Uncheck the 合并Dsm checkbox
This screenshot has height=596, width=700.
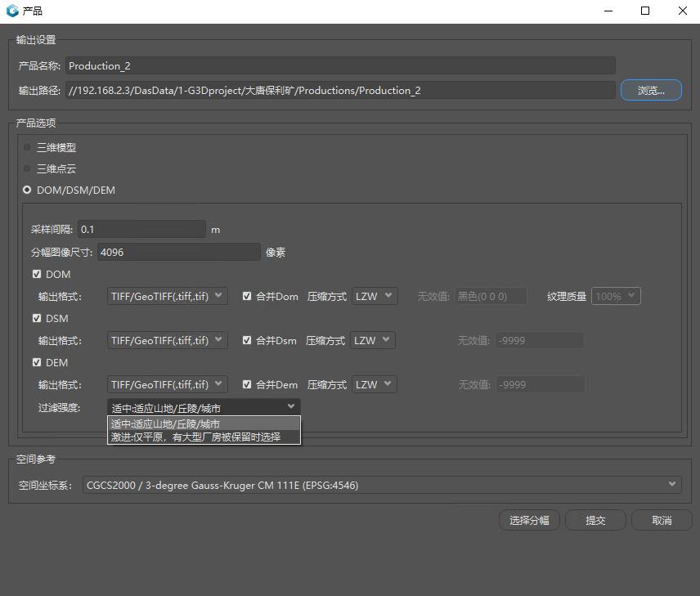247,340
